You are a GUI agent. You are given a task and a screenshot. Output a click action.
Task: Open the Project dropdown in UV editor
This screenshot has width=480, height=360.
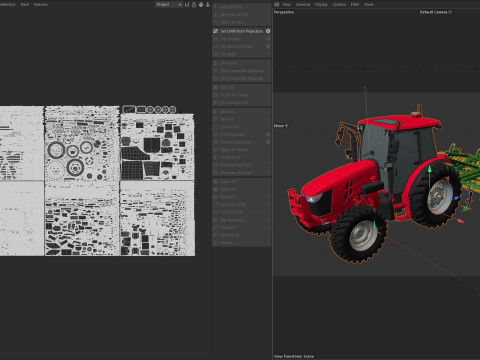coord(169,5)
